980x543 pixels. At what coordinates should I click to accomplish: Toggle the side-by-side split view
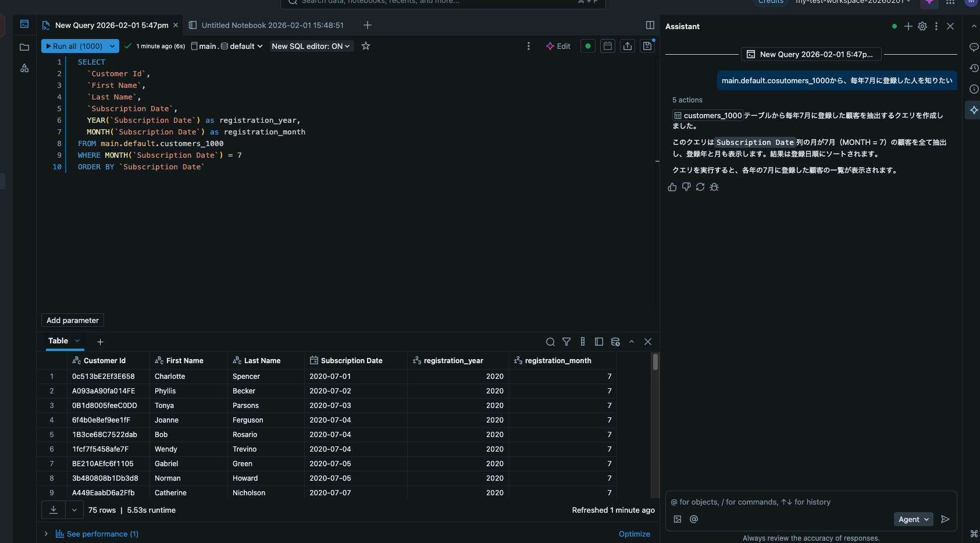pyautogui.click(x=650, y=25)
